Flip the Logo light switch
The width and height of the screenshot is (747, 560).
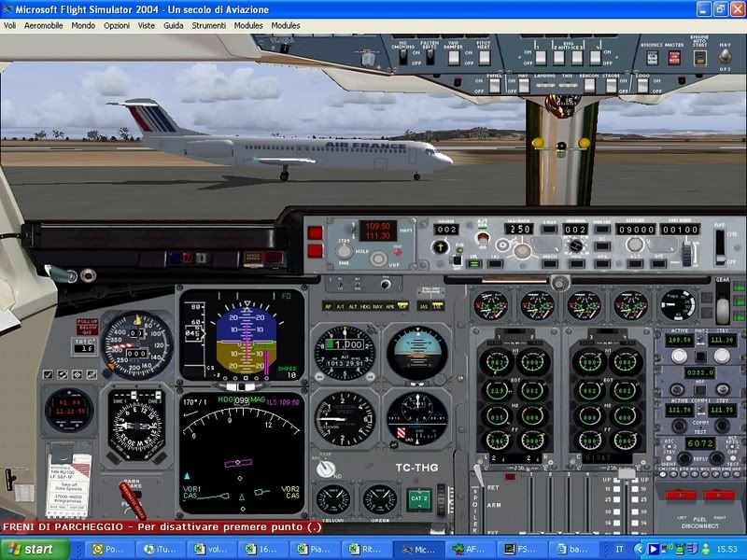click(x=642, y=86)
